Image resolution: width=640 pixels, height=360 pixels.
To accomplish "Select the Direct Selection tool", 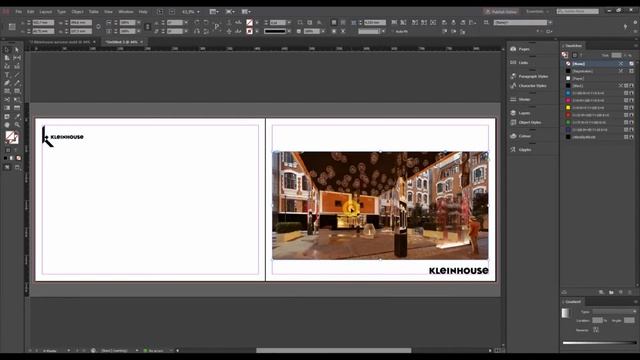I will (17, 50).
